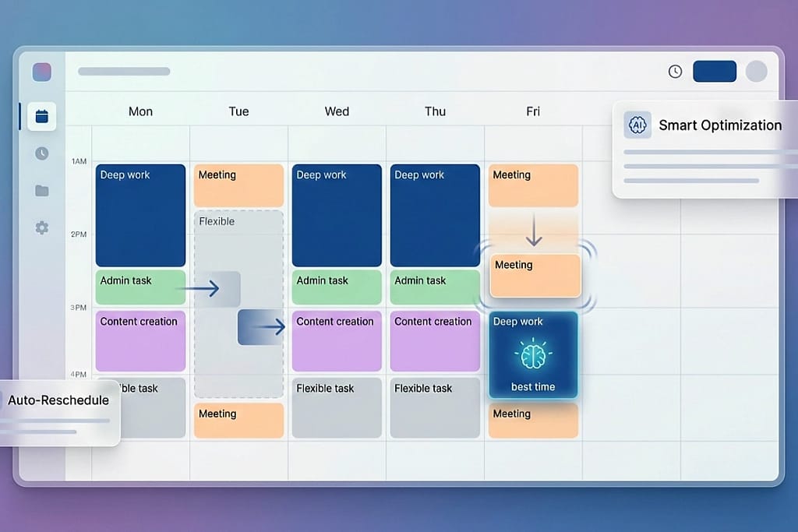Screen dimensions: 798x532
Task: Open the clock history icon in the sidebar
Action: (41, 153)
